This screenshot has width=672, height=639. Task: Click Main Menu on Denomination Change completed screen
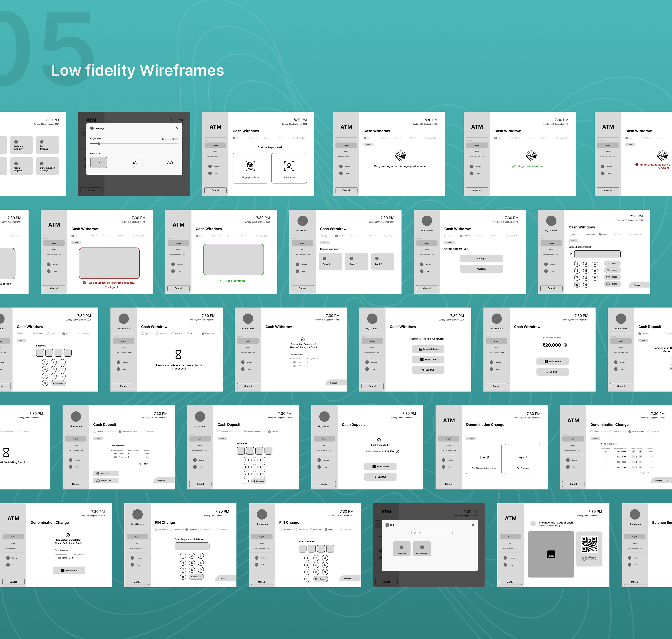point(69,571)
